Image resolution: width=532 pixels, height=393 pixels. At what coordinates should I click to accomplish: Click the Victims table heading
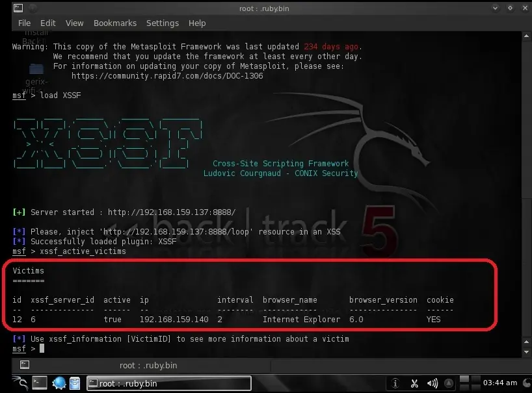click(x=28, y=271)
